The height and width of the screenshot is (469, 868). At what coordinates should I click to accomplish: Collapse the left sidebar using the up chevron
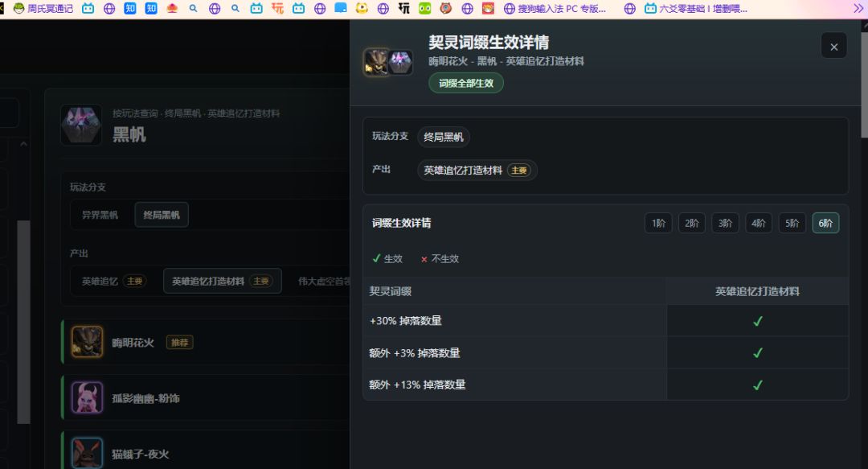[x=23, y=143]
